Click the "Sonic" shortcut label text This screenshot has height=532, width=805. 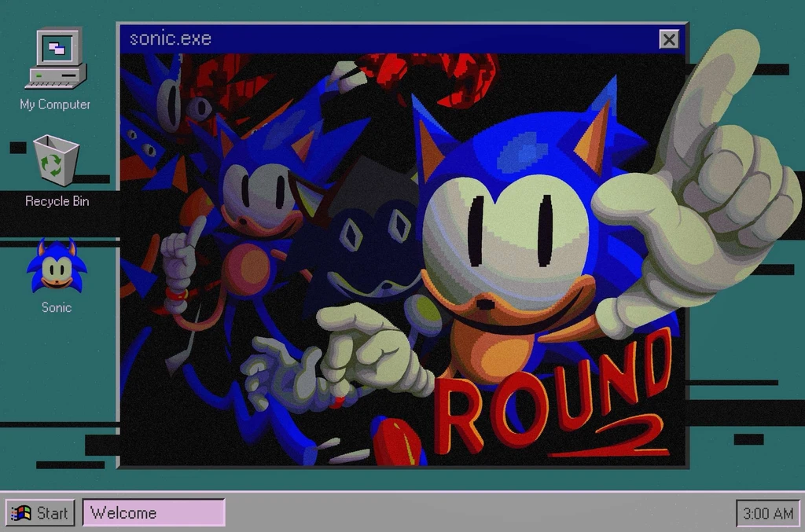pyautogui.click(x=57, y=307)
